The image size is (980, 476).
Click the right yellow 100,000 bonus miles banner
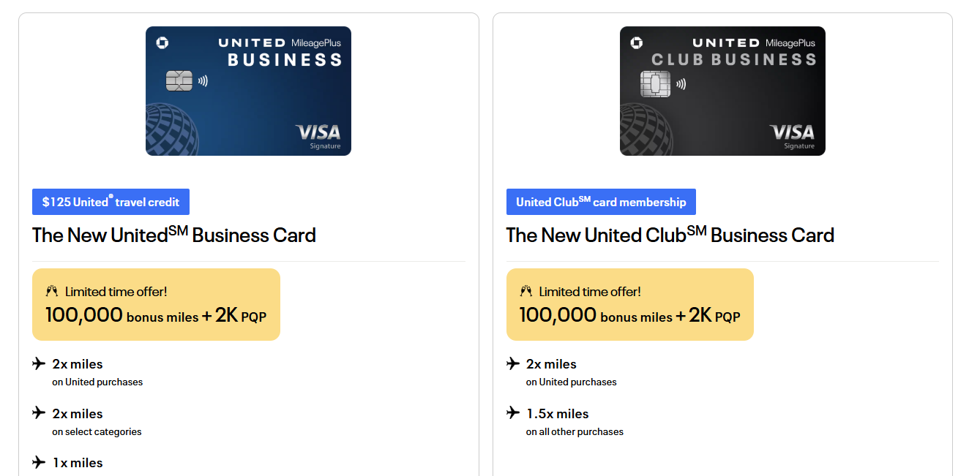(630, 304)
